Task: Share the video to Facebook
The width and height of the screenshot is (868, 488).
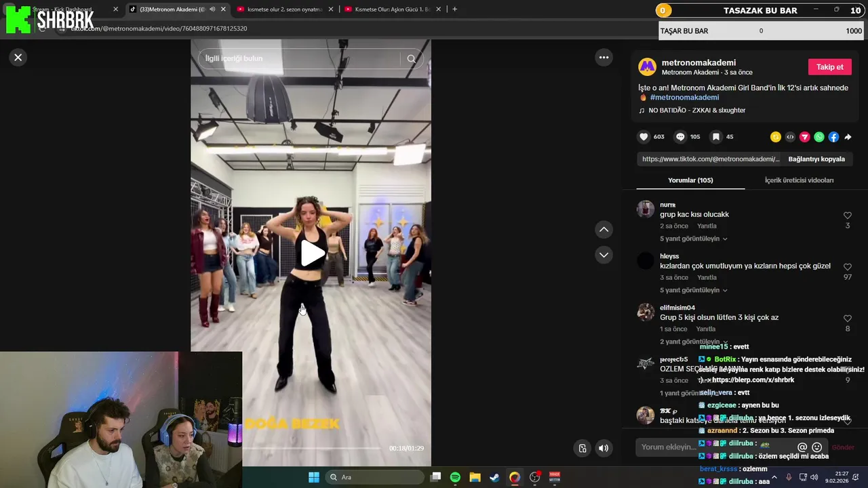Action: [833, 137]
